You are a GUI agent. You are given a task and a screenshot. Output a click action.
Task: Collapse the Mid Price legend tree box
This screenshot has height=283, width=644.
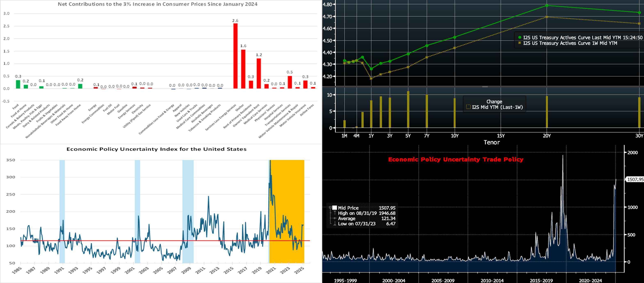click(x=330, y=208)
